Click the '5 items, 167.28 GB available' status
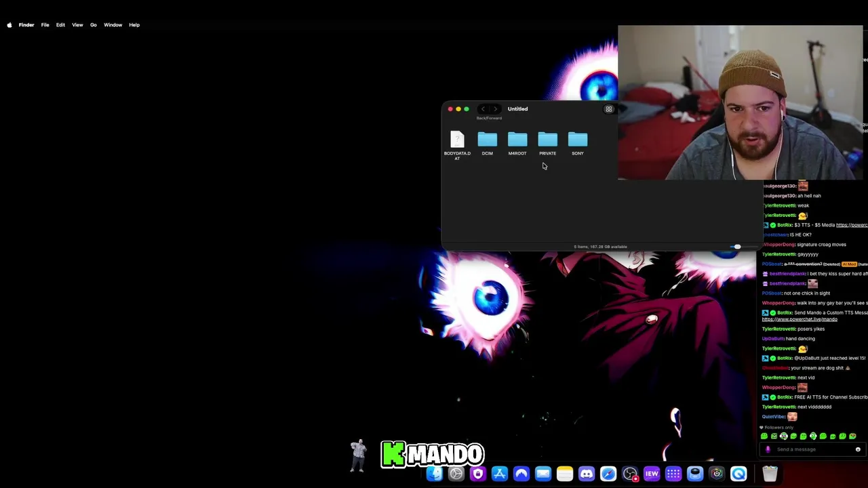 (600, 247)
